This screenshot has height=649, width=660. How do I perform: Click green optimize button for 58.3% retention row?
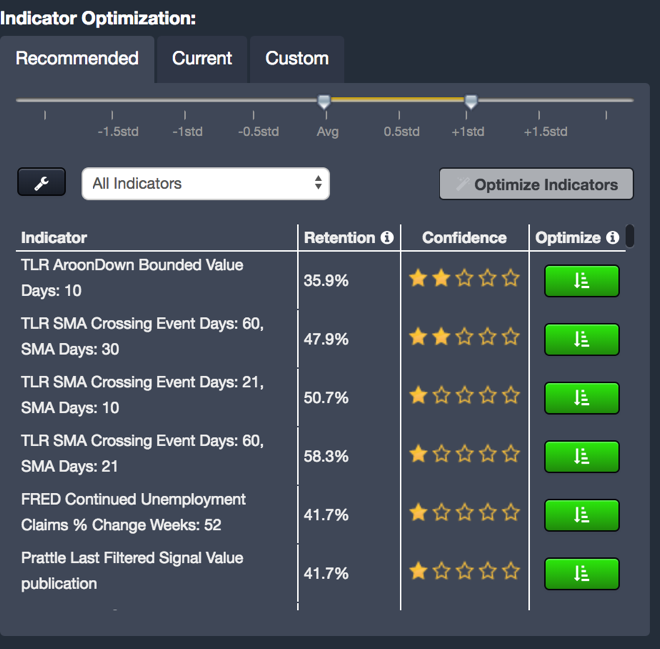tap(581, 456)
